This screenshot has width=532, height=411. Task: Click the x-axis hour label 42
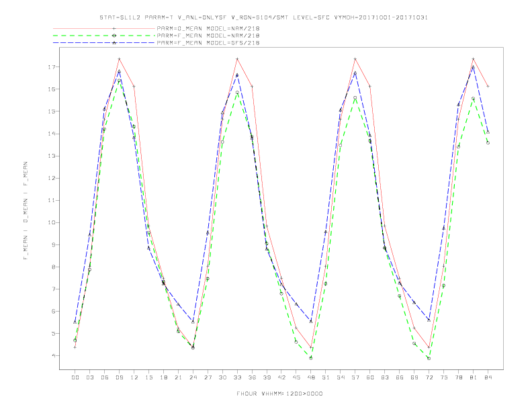(x=281, y=377)
